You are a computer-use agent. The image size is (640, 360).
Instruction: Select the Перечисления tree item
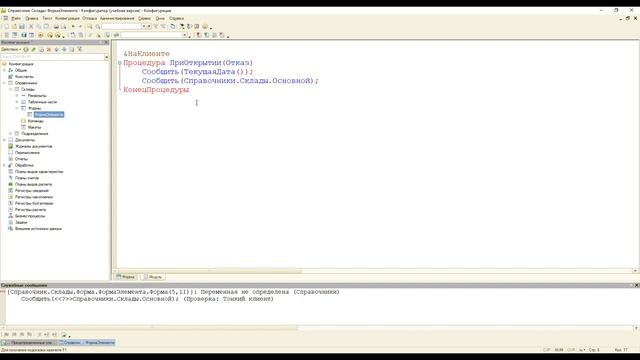(27, 153)
